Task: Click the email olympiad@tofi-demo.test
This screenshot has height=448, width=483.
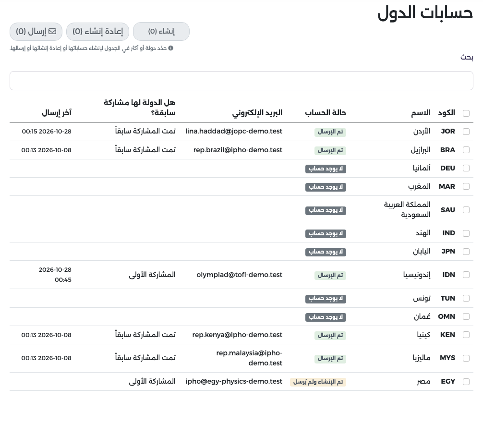Action: tap(240, 275)
